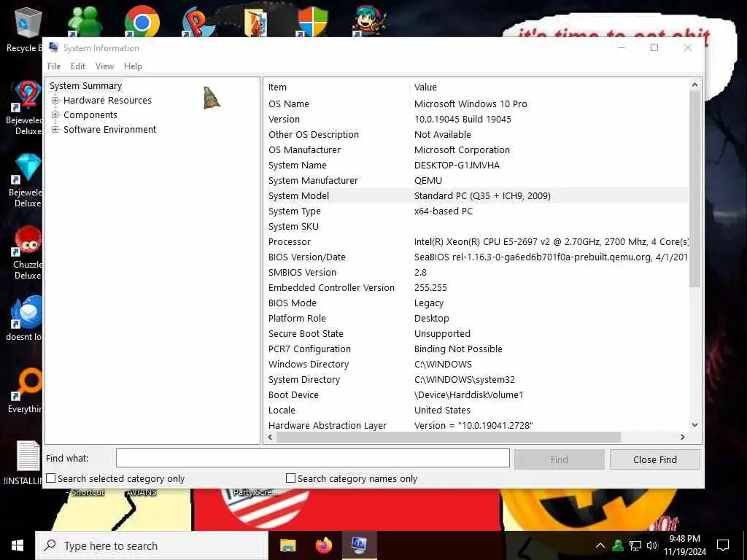
Task: Open File Explorer from the taskbar
Action: (287, 545)
